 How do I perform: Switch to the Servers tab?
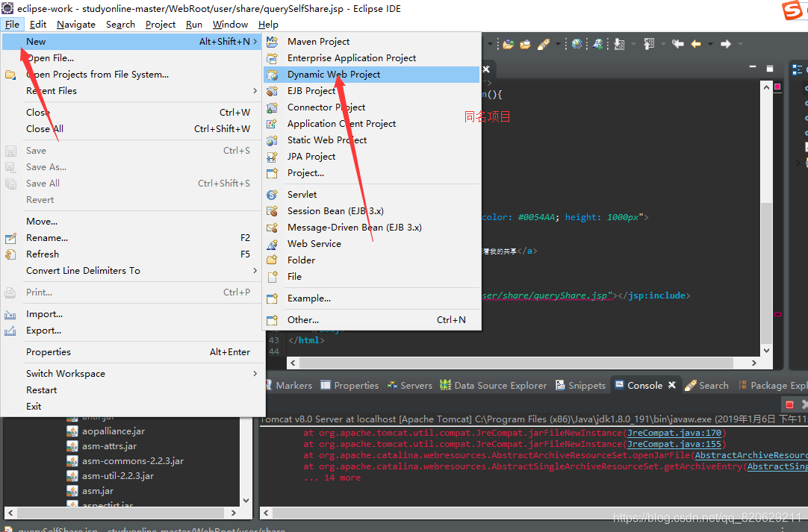(x=410, y=385)
